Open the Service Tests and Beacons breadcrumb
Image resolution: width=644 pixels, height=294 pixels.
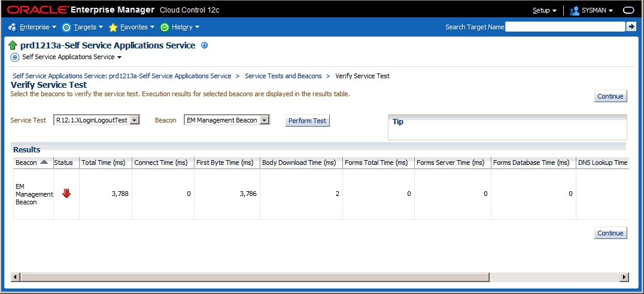(283, 76)
